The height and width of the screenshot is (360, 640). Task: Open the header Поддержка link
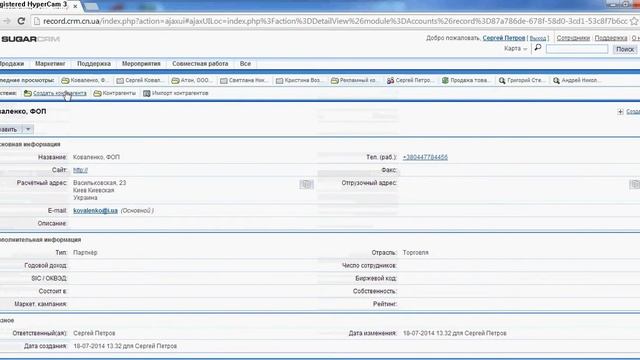611,38
